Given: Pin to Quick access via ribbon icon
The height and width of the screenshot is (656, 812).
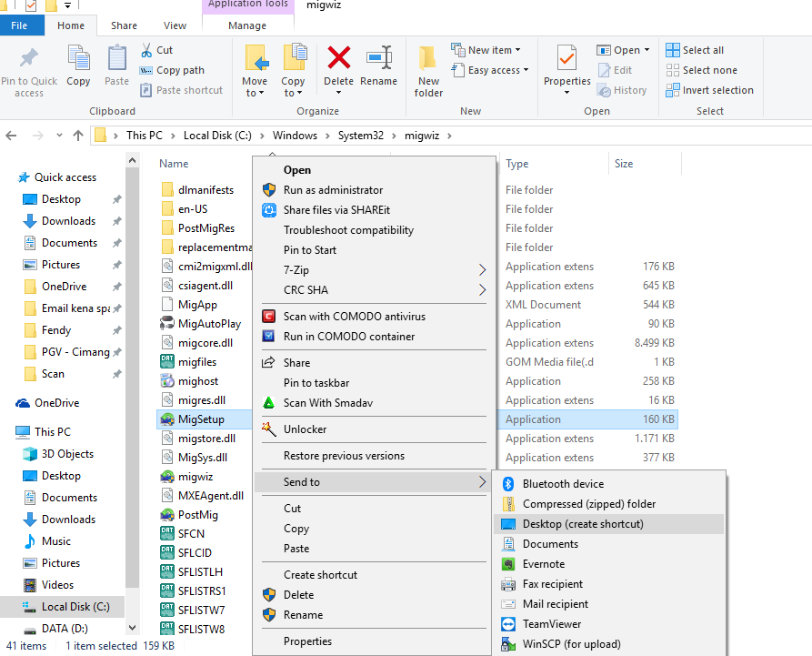Looking at the screenshot, I should click(x=29, y=67).
